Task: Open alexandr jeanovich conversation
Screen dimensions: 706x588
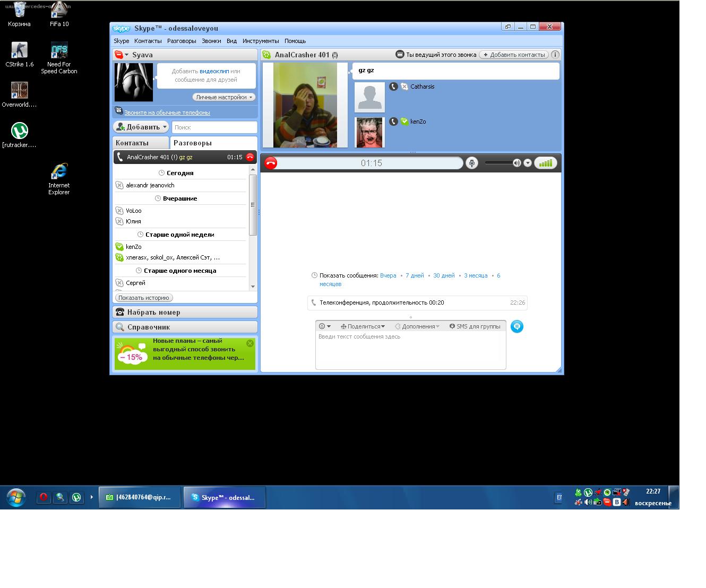Action: 180,185
